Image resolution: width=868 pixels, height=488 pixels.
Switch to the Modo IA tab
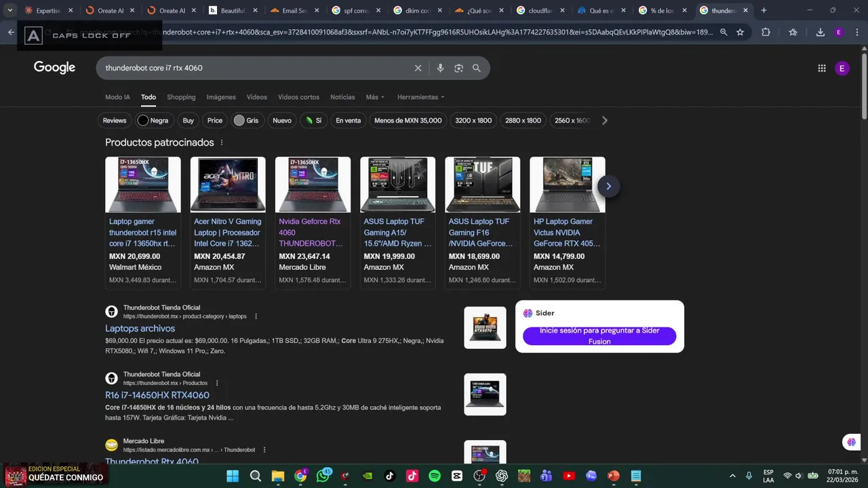[117, 97]
